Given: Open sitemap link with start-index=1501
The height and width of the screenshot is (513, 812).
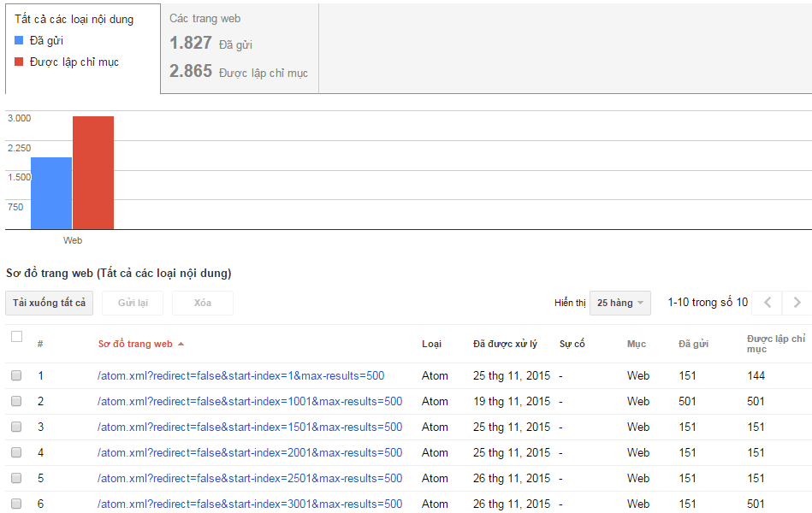Looking at the screenshot, I should (x=250, y=427).
